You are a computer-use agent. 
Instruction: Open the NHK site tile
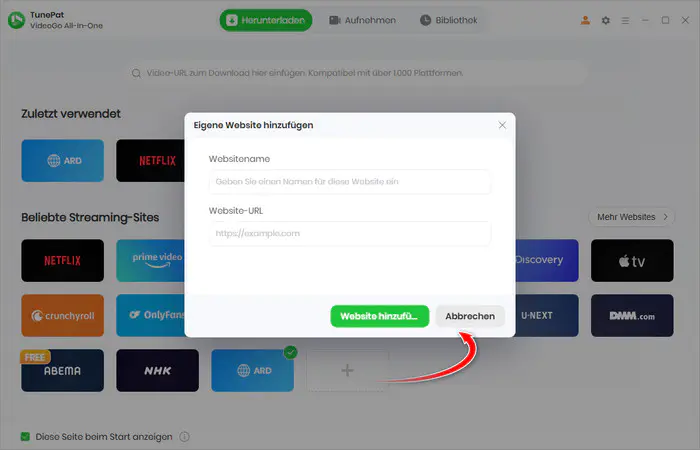click(x=158, y=371)
